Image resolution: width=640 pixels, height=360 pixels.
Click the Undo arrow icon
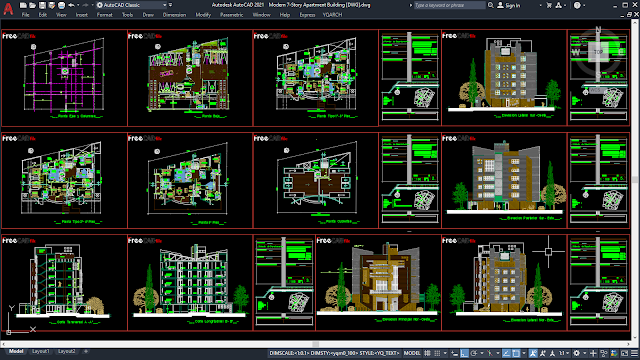(x=71, y=5)
